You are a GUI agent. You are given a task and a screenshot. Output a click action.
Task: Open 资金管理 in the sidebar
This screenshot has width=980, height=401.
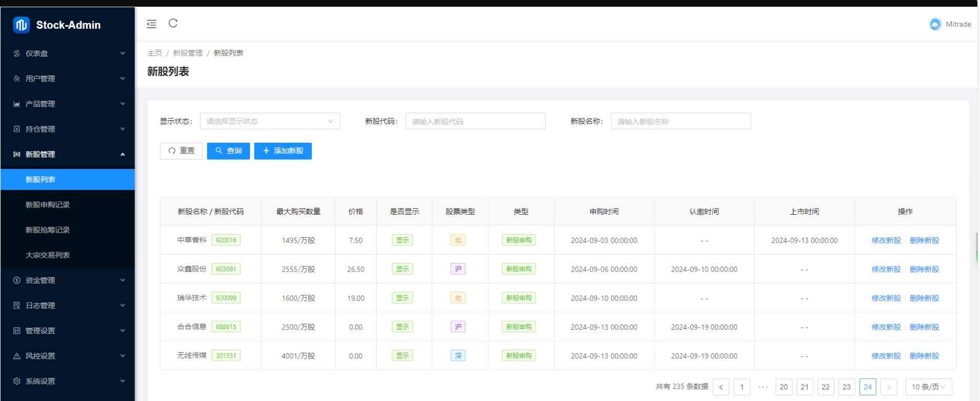coord(67,280)
